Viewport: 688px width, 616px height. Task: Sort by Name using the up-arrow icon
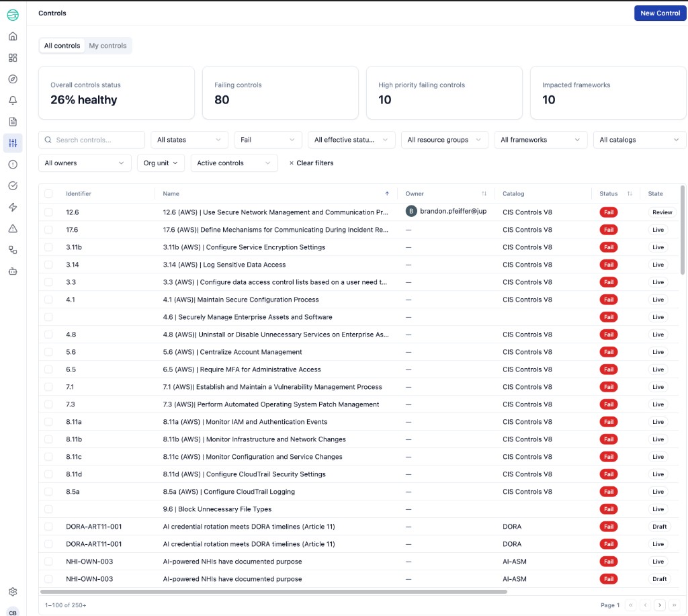click(387, 193)
